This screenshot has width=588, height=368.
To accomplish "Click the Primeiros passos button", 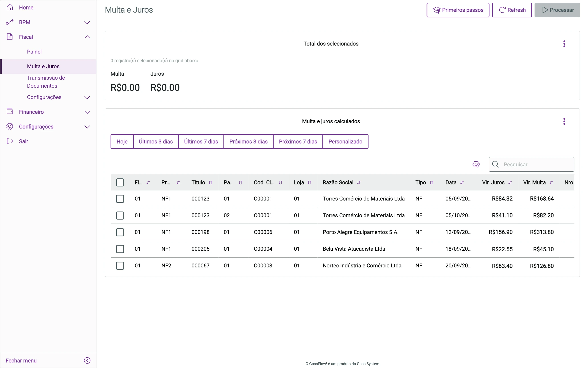I will [458, 10].
